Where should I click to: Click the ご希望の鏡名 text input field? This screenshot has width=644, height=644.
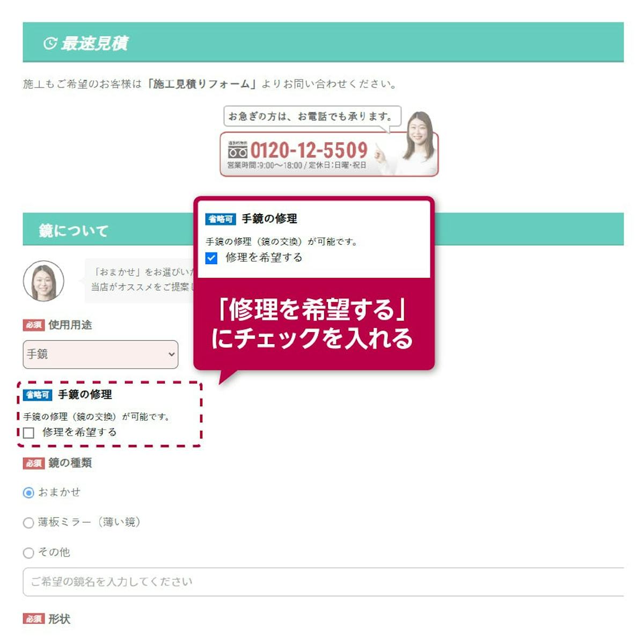[x=323, y=582]
